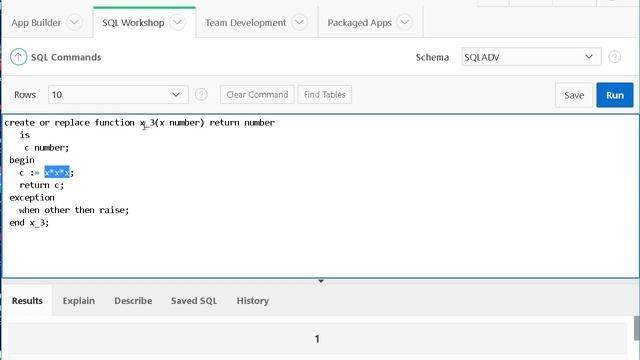This screenshot has height=360, width=640.
Task: Expand the Packaged Apps dropdown chevron
Action: click(404, 22)
